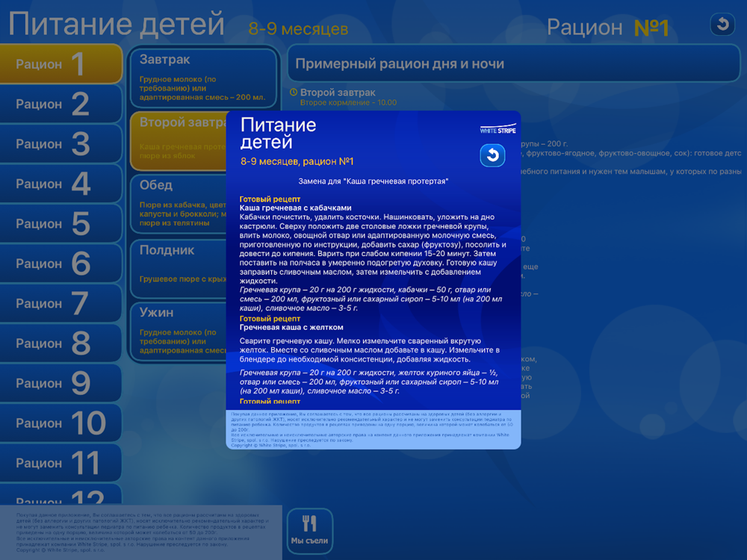Open the Рацион 9 menu entry
The width and height of the screenshot is (747, 560).
(61, 383)
